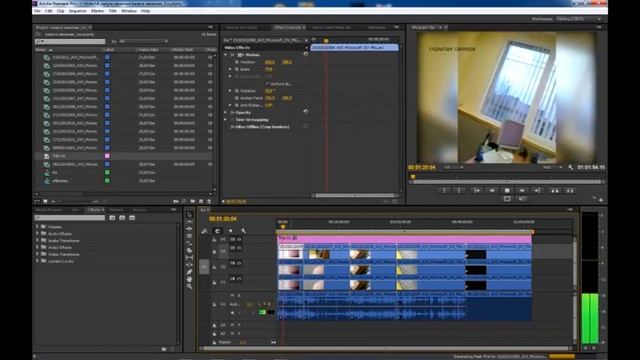Stop playback in Program Monitor
The image size is (640, 360).
pyautogui.click(x=507, y=191)
